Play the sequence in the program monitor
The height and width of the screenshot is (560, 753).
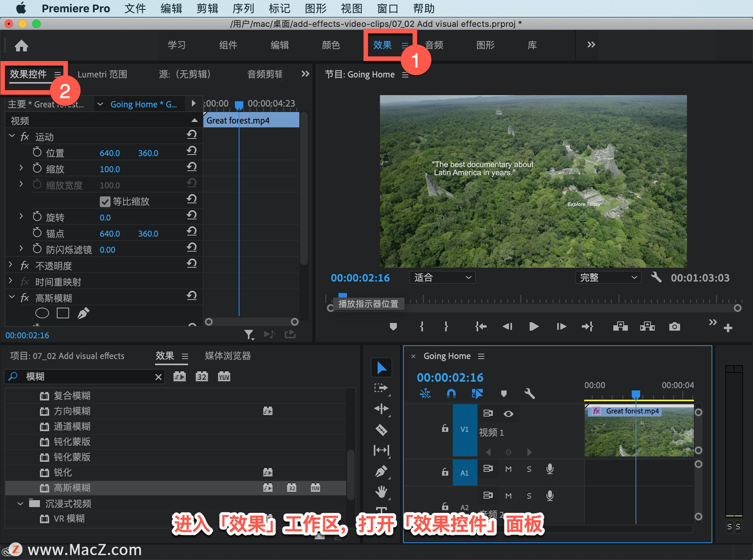[533, 326]
